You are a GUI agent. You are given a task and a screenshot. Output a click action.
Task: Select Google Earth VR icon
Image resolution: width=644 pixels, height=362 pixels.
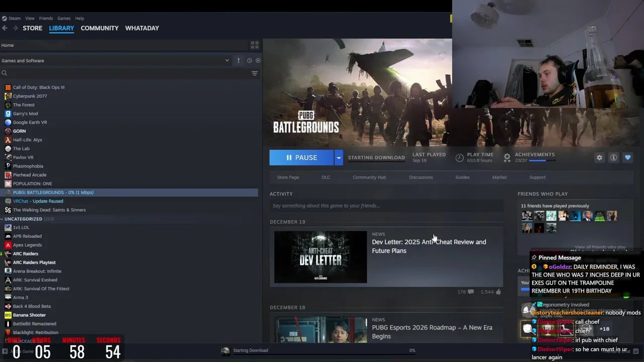(8, 122)
